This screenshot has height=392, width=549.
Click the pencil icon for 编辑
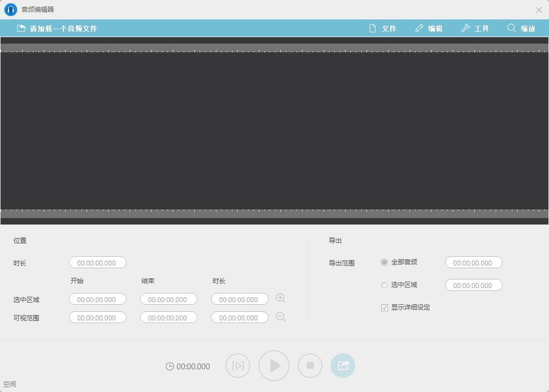[x=418, y=28]
